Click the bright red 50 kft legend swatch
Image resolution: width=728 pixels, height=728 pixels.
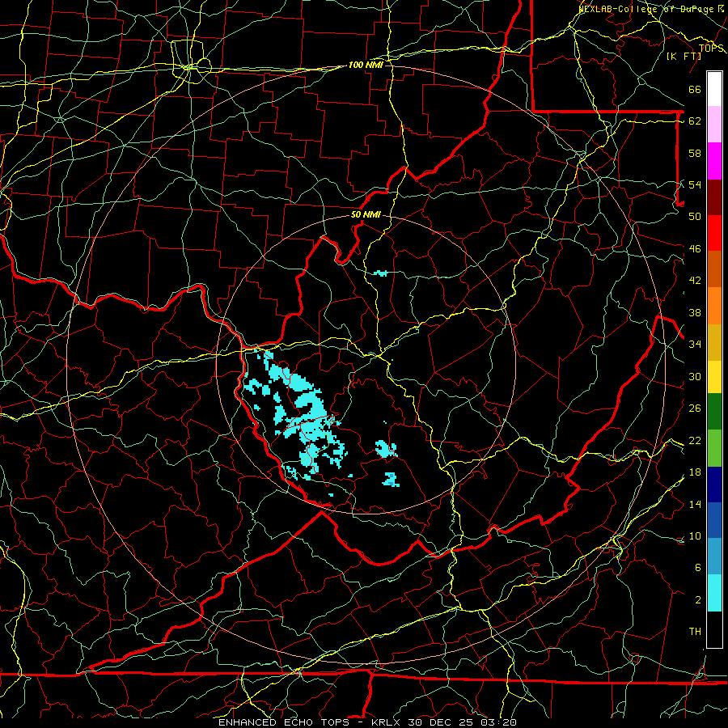point(714,233)
